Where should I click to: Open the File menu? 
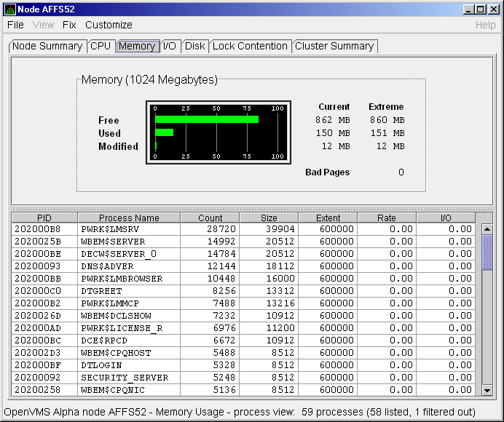(x=15, y=25)
